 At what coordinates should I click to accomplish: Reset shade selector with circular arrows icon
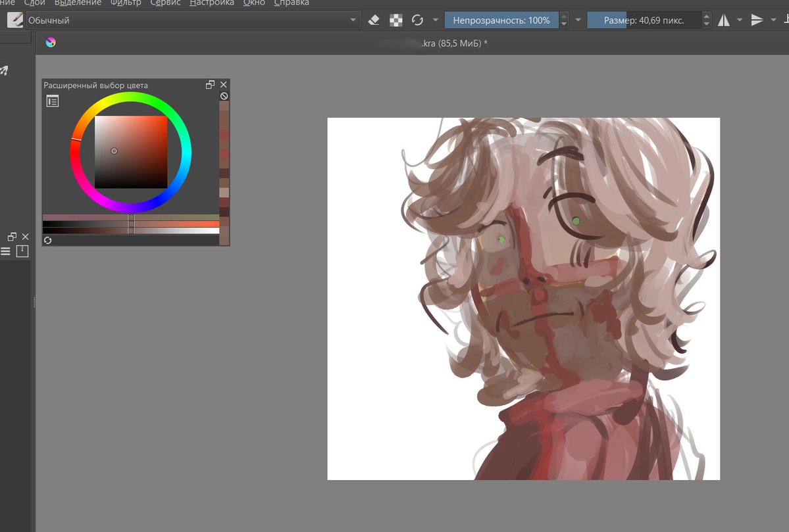tap(48, 241)
